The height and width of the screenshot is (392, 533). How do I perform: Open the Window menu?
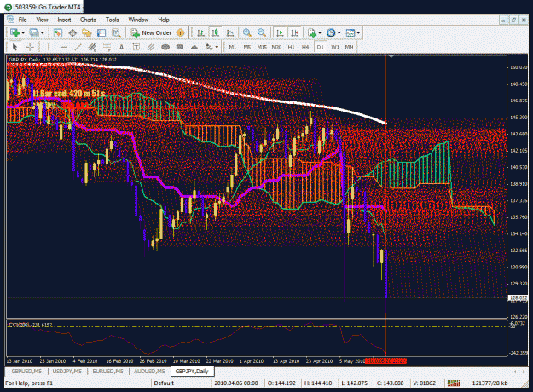point(138,20)
